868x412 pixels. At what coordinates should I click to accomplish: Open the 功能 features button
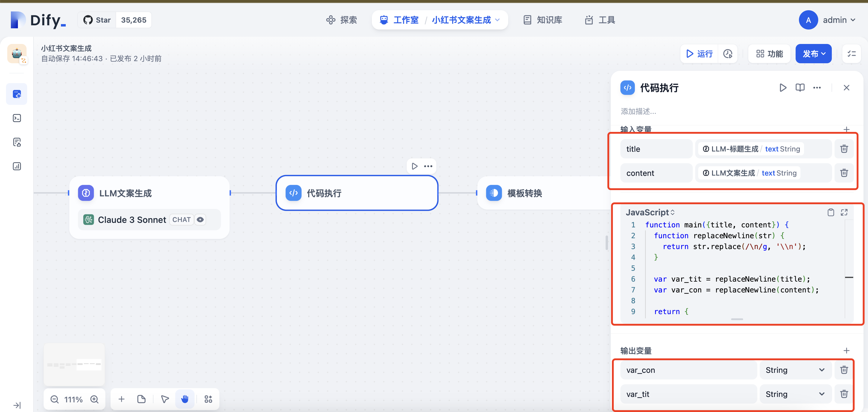point(769,54)
